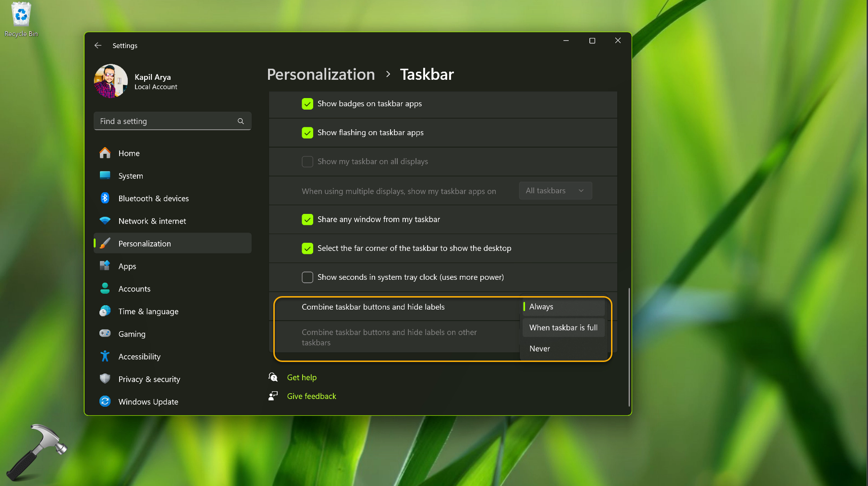
Task: Select When taskbar is full option
Action: click(x=563, y=327)
